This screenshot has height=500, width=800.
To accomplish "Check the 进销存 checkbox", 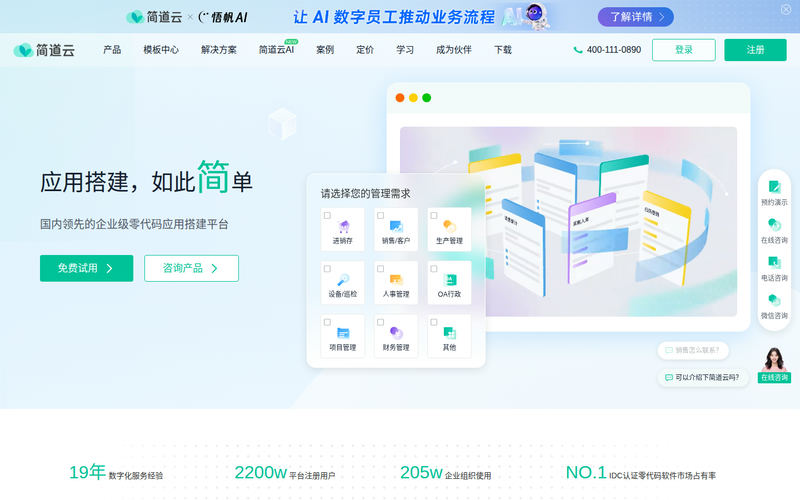I will coord(327,215).
